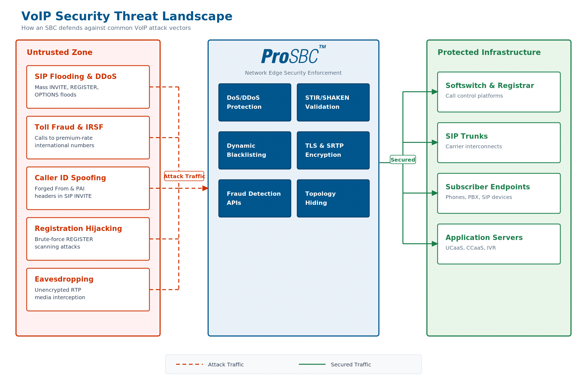Click the Secured label on the green line

coord(403,159)
